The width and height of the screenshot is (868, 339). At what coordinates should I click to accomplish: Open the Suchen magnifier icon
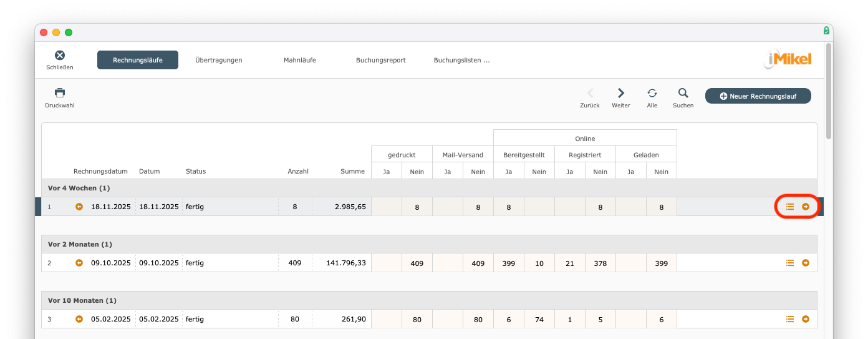coord(683,93)
